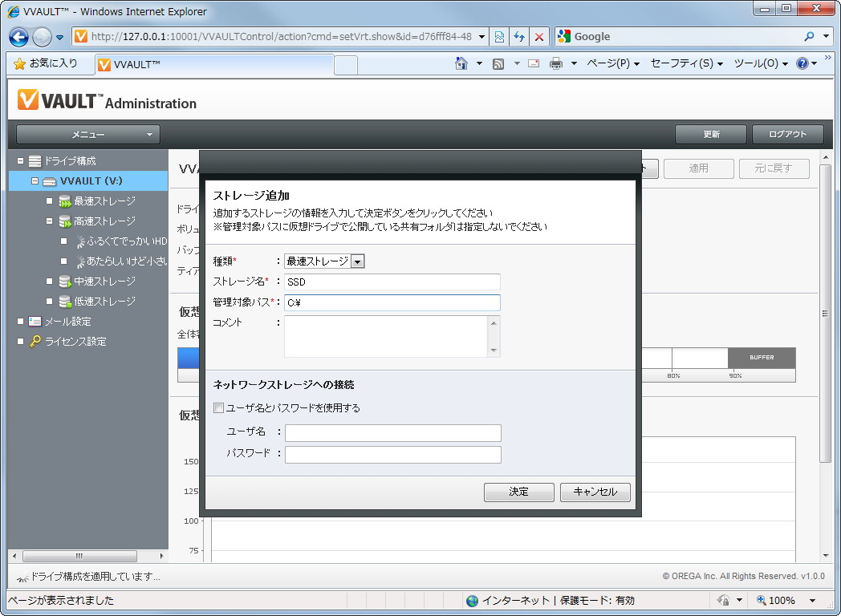841x616 pixels.
Task: Open a new blank browser tab
Action: (346, 65)
